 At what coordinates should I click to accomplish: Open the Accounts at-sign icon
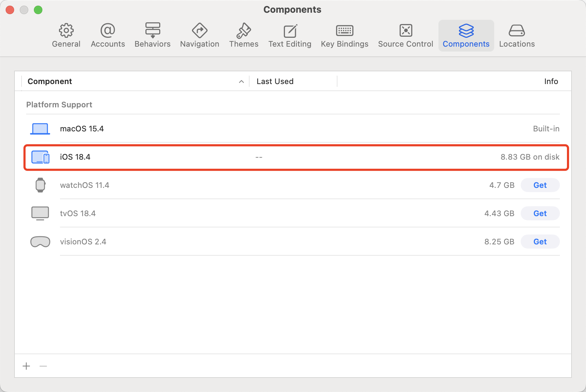point(108,31)
